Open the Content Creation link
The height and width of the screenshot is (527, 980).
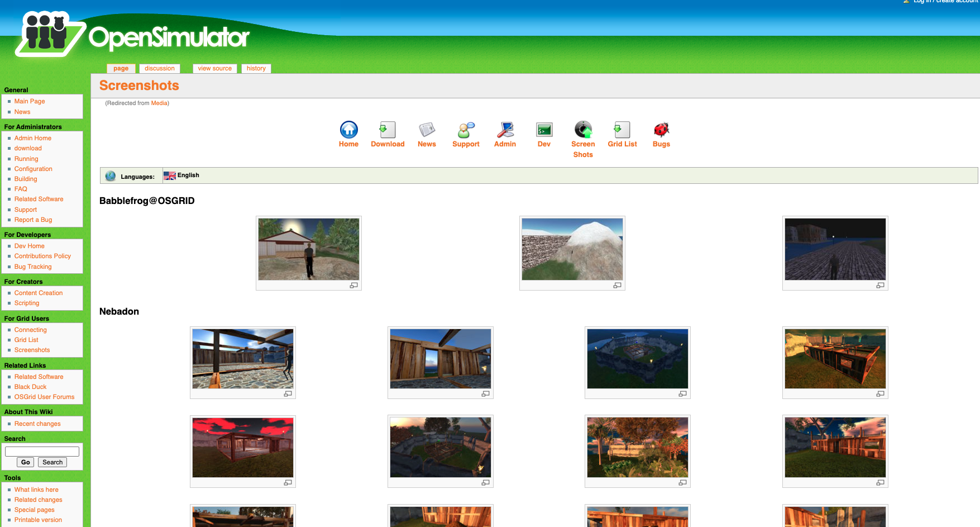(39, 293)
